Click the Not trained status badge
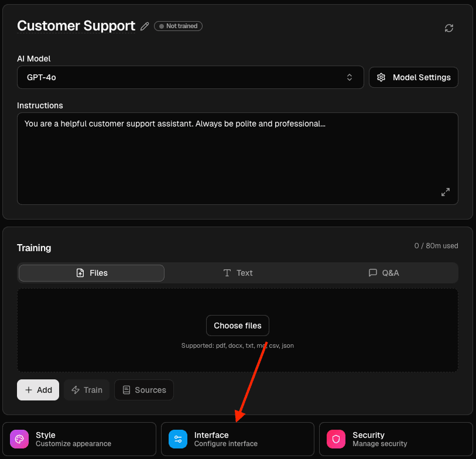The height and width of the screenshot is (459, 476). point(178,26)
